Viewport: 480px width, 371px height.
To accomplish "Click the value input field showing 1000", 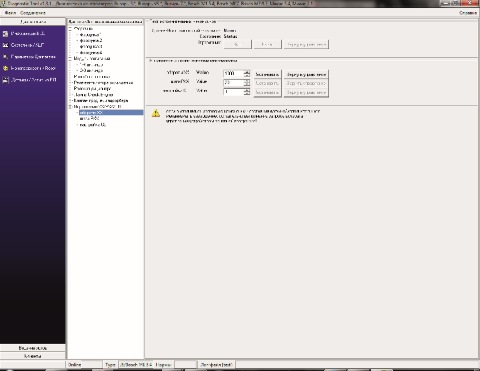I will point(234,74).
